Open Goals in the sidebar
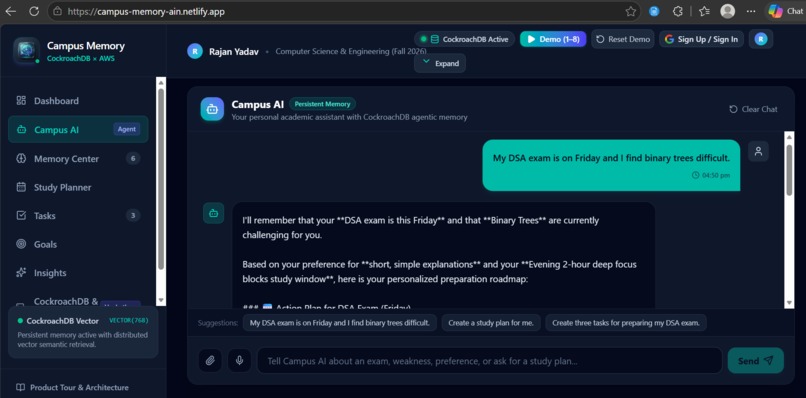Image resolution: width=806 pixels, height=398 pixels. coord(78,244)
